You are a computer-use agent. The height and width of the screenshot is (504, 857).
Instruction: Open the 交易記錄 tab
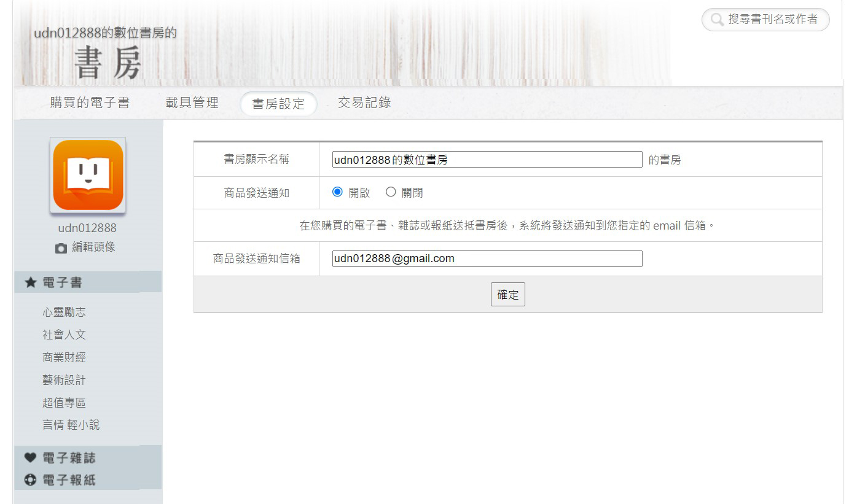point(364,103)
